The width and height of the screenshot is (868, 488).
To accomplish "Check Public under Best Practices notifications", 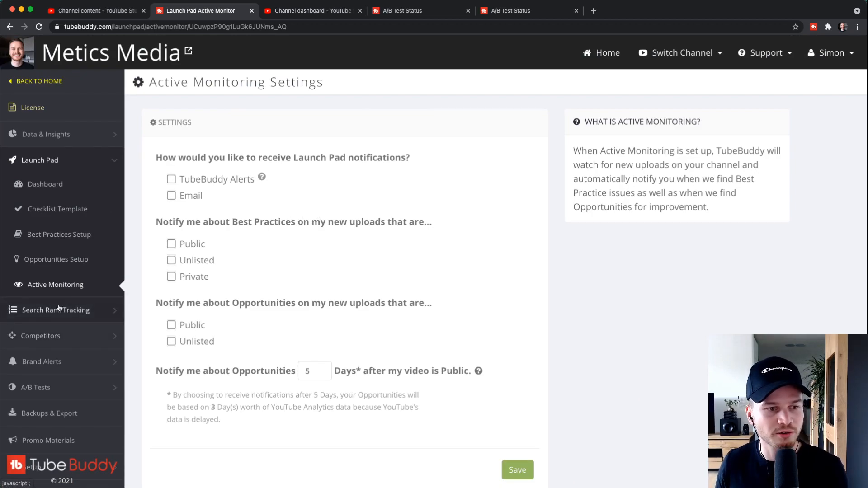I will pos(171,244).
